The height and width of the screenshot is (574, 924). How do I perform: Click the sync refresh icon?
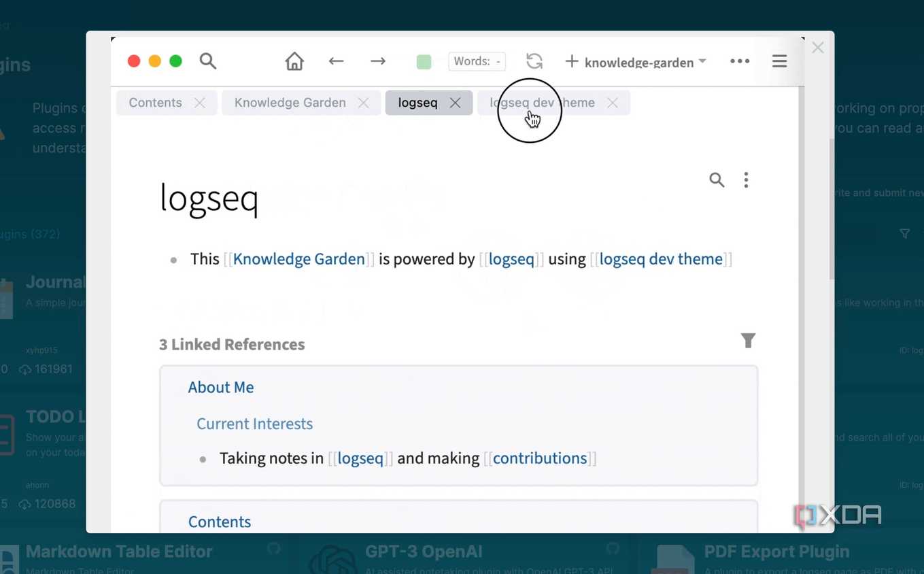[x=534, y=61]
